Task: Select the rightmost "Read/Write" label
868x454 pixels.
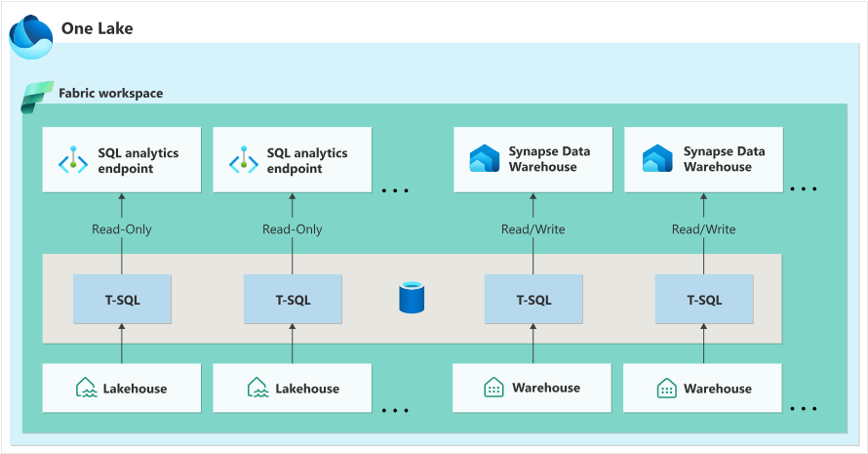Action: [x=703, y=228]
